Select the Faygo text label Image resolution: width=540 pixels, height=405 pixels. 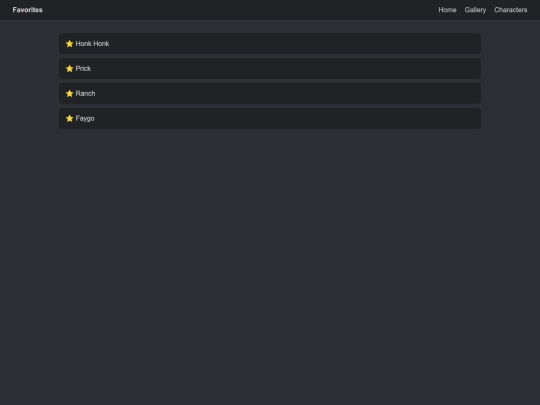[85, 118]
